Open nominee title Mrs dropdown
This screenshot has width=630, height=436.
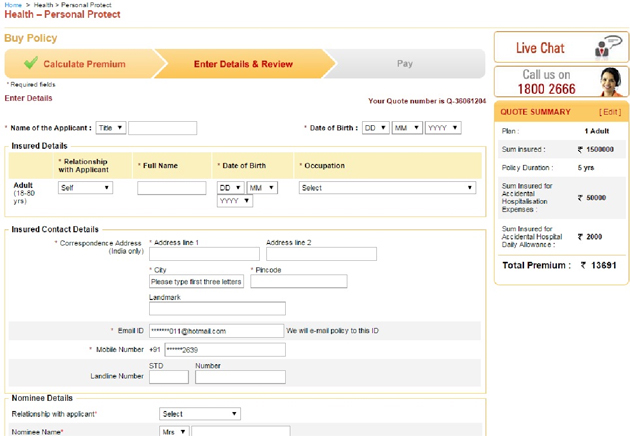[x=174, y=432]
